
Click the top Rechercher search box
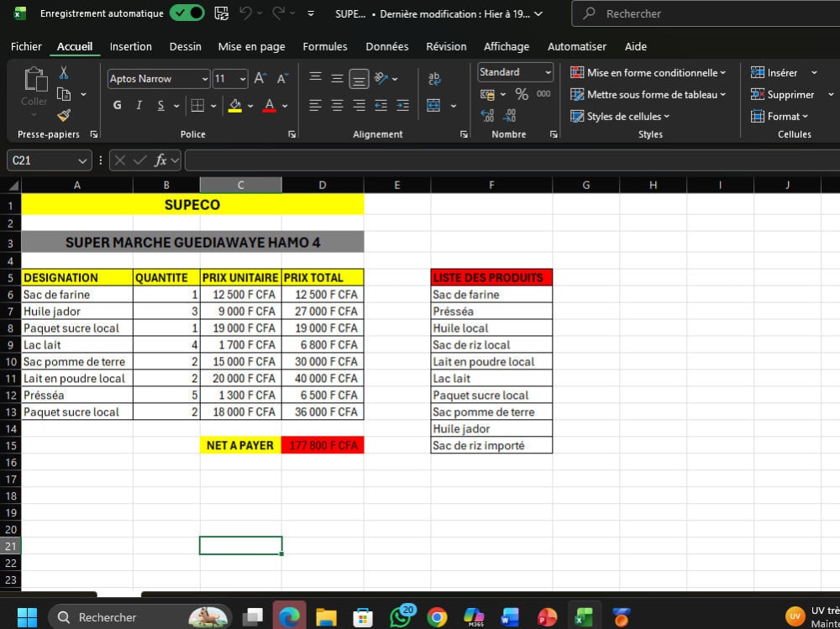tap(706, 13)
